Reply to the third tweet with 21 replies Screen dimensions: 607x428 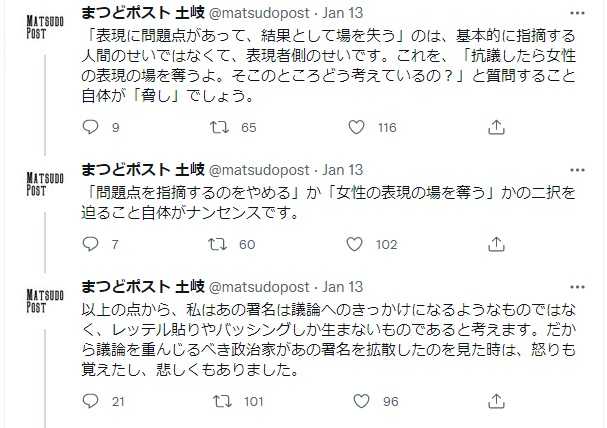[89, 401]
